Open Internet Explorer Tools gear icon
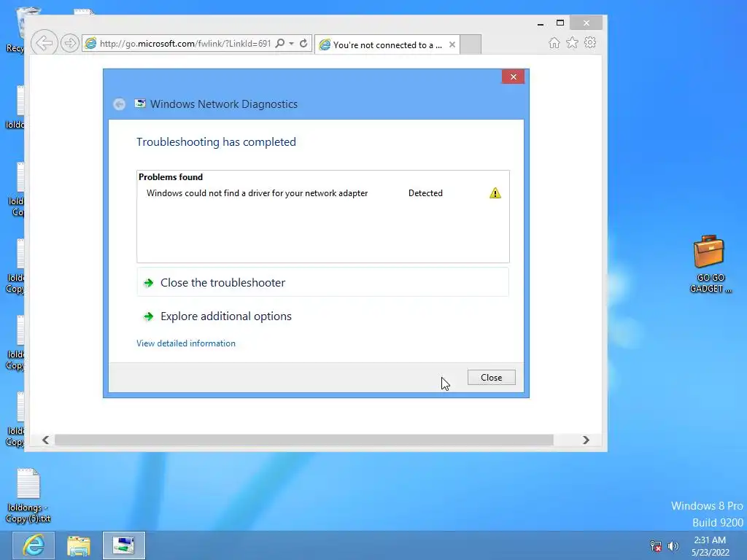 pyautogui.click(x=590, y=43)
